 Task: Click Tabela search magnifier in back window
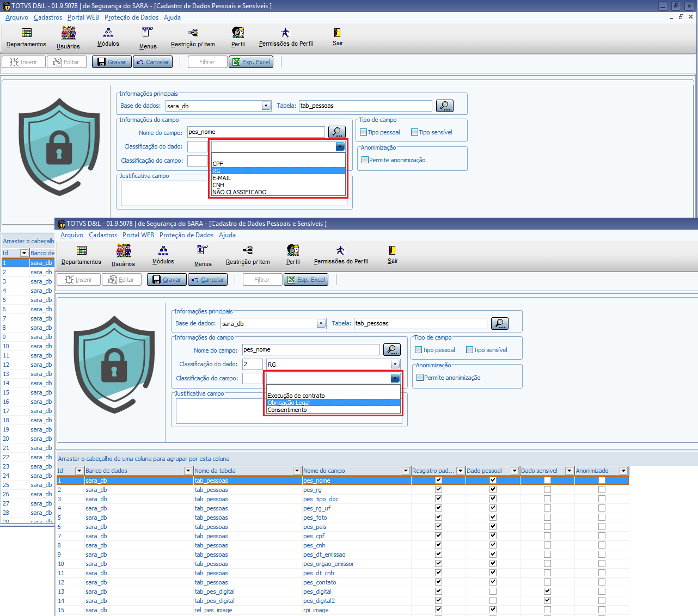click(x=445, y=106)
